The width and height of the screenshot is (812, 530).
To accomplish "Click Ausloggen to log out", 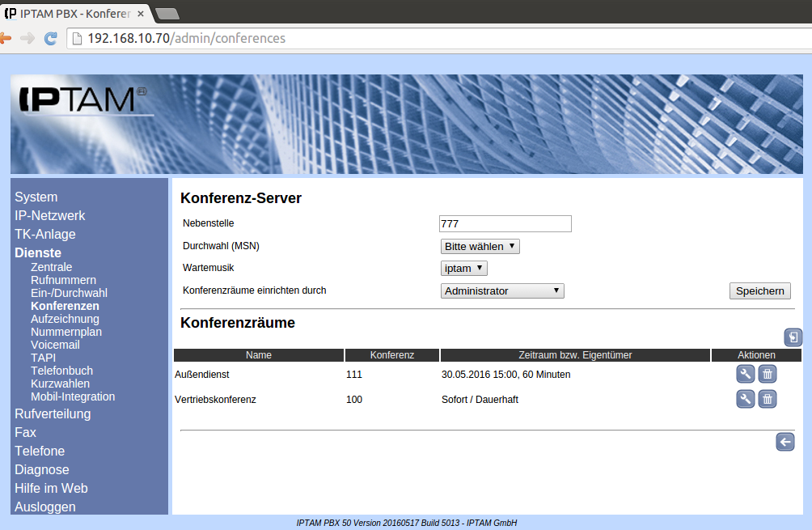I will point(45,507).
